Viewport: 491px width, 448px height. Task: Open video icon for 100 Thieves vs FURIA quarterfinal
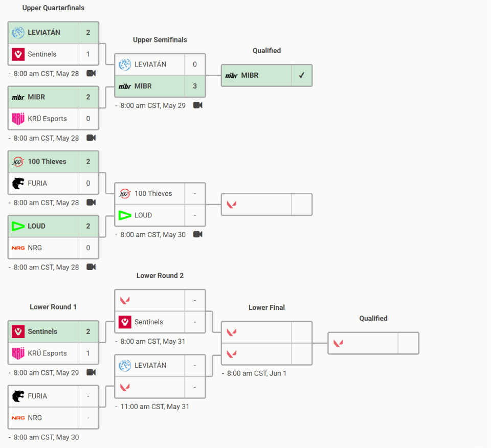pos(91,202)
